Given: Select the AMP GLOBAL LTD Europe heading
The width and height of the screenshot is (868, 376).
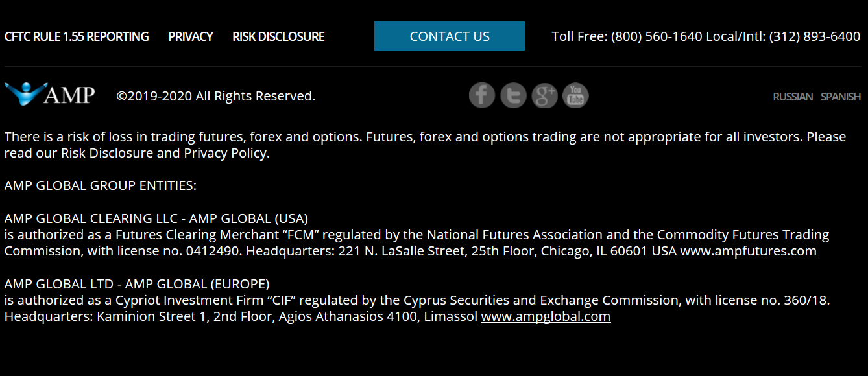Looking at the screenshot, I should (137, 284).
